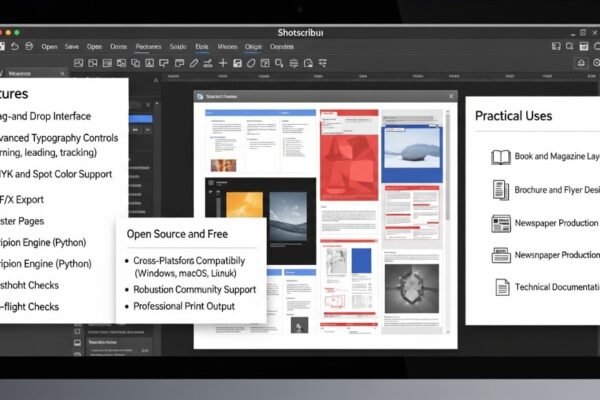Screen dimensions: 600x400
Task: Click the "-flight Checks" text
Action: (x=29, y=307)
